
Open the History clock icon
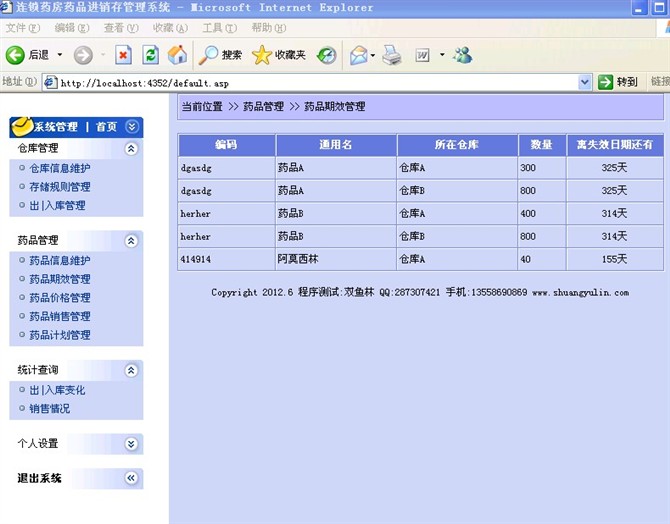[326, 55]
